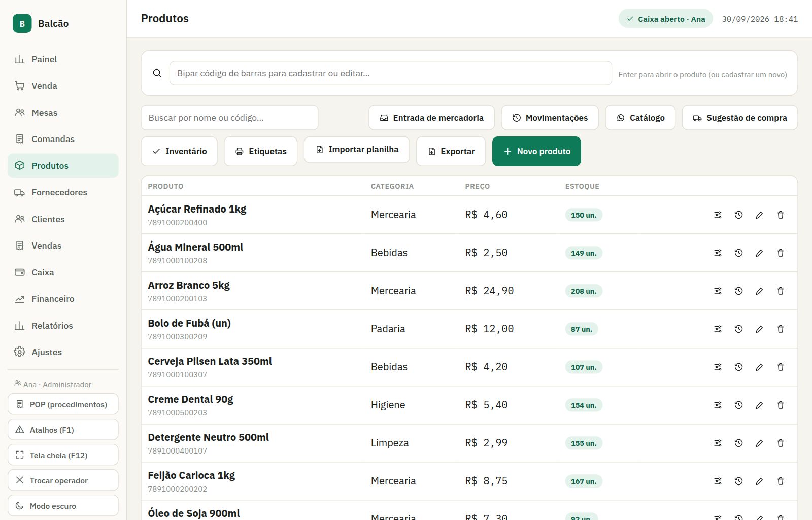
Task: Open history clock for Arroz Branco 5kg
Action: [738, 291]
